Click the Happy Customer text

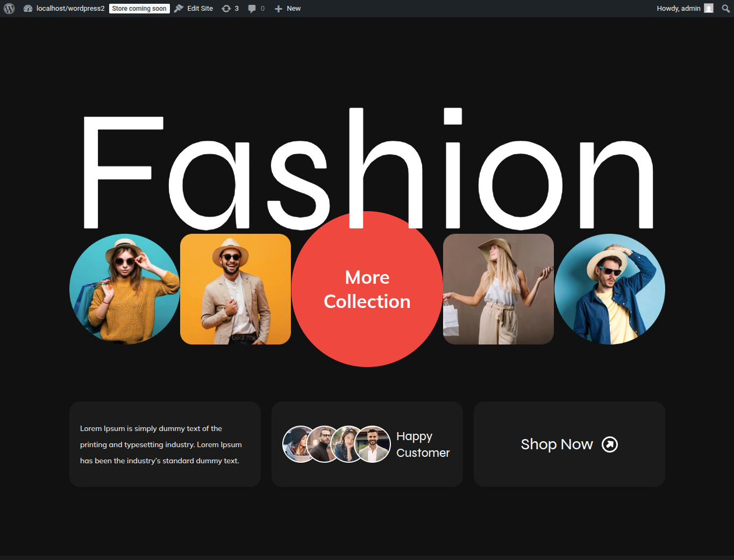pyautogui.click(x=423, y=444)
